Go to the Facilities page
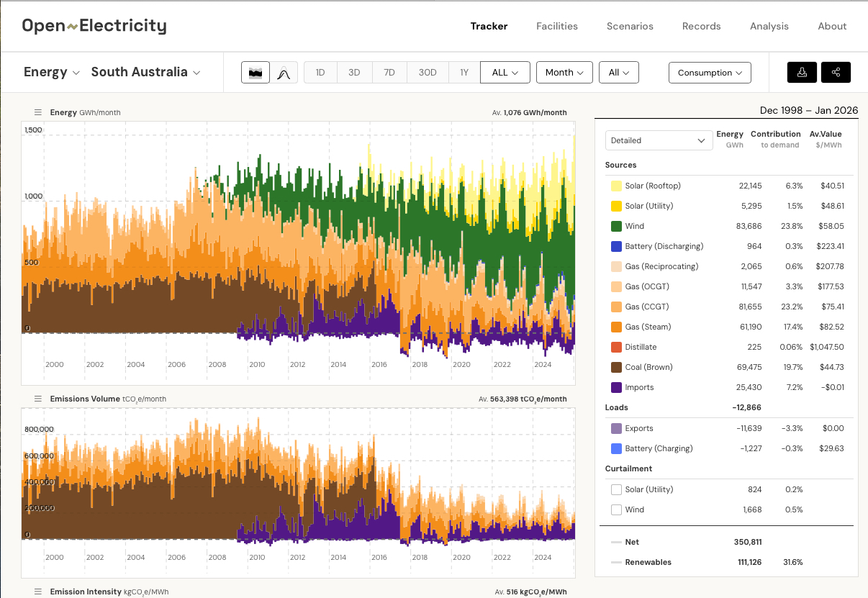This screenshot has height=598, width=868. click(556, 26)
